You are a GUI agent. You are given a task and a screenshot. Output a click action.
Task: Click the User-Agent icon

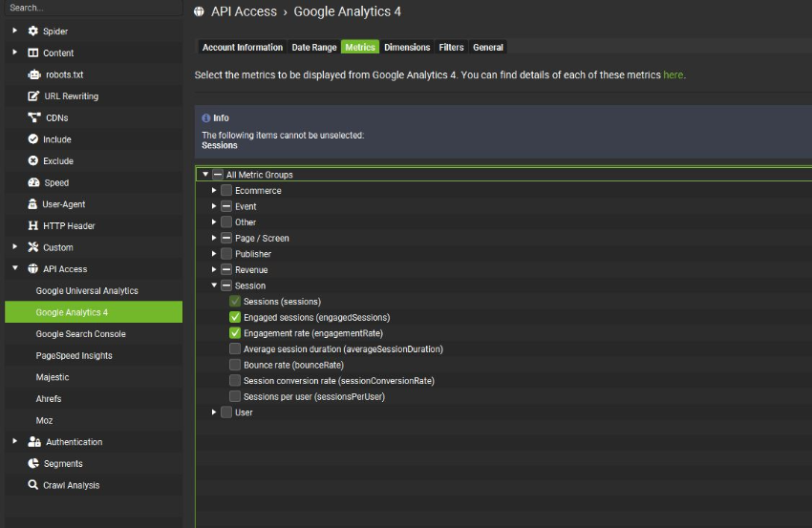click(x=32, y=204)
